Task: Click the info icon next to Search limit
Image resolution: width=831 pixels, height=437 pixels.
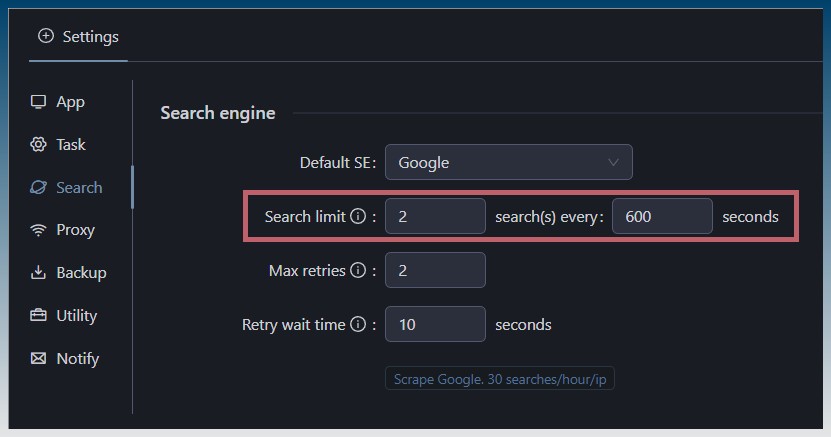Action: 357,217
